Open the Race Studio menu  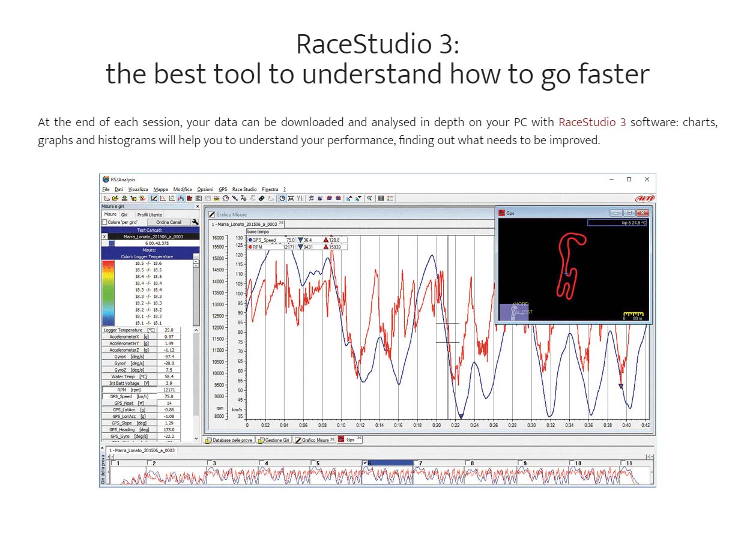[x=244, y=189]
